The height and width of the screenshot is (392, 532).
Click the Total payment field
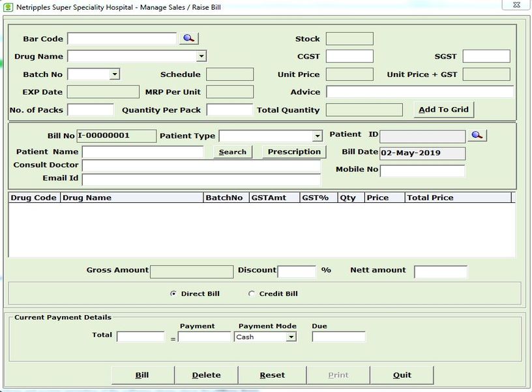point(140,337)
